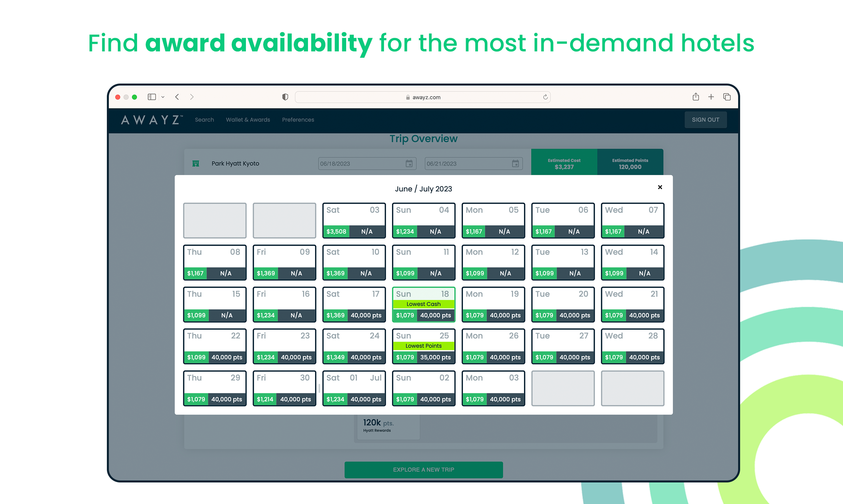This screenshot has width=843, height=504.
Task: Go forward with the browser forward arrow
Action: pyautogui.click(x=192, y=97)
